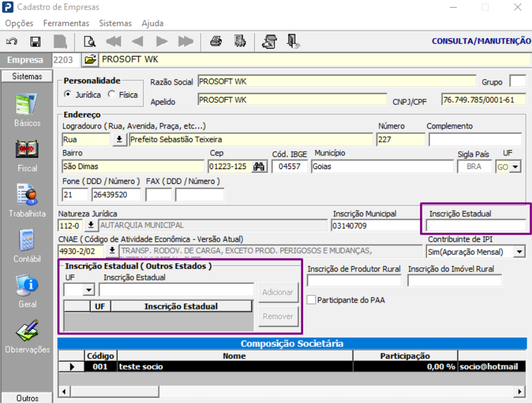The width and height of the screenshot is (532, 403).
Task: Open the Logradouro type lookup arrow
Action: [119, 139]
